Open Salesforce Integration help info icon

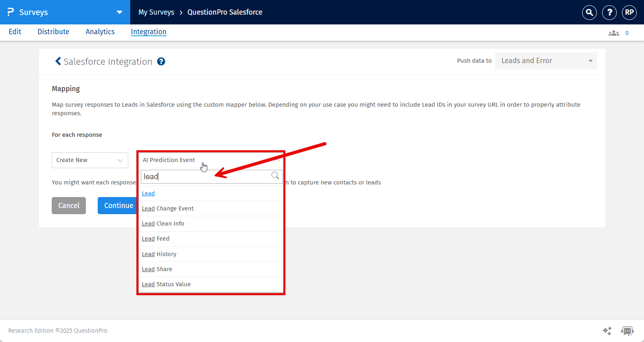tap(161, 61)
